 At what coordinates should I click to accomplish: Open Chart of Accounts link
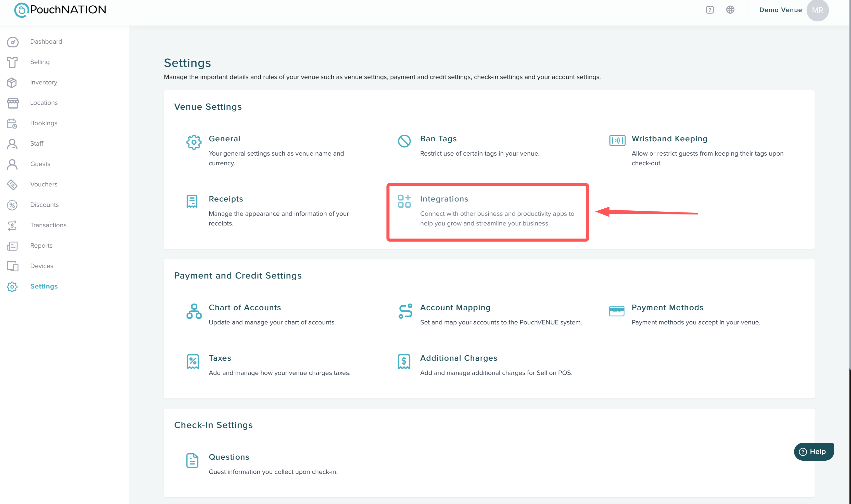tap(245, 307)
